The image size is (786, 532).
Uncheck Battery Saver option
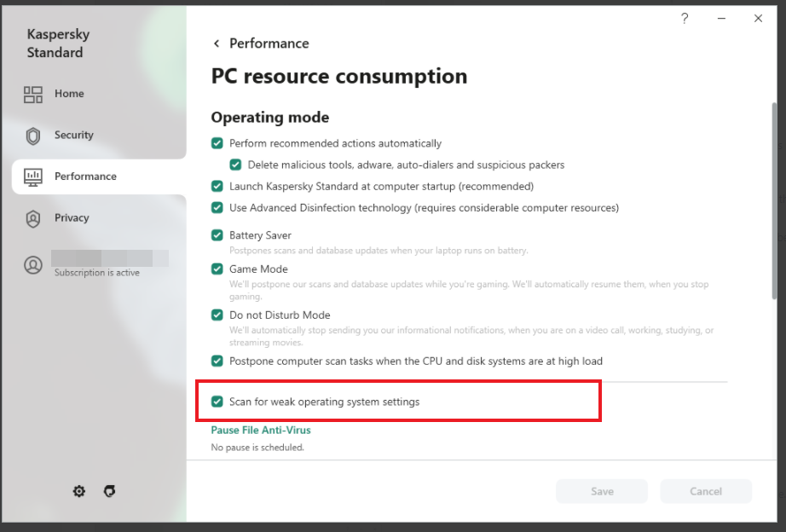(217, 235)
